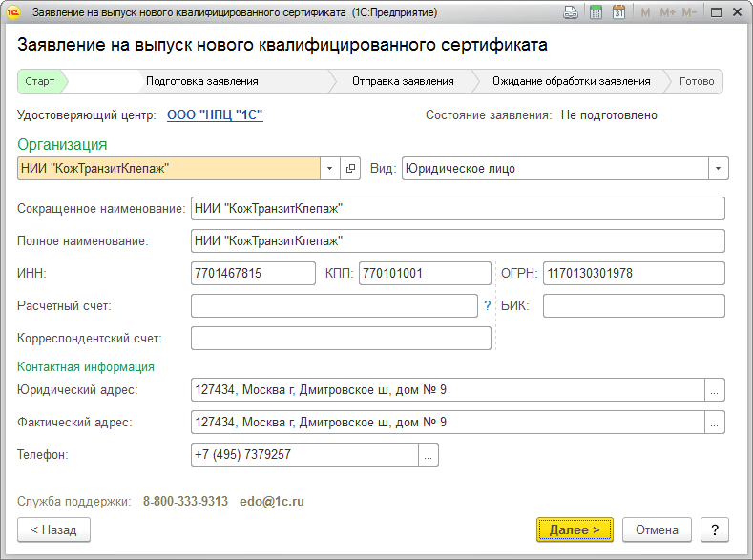Viewport: 753px width, 560px height.
Task: Click the Назад button
Action: point(53,529)
